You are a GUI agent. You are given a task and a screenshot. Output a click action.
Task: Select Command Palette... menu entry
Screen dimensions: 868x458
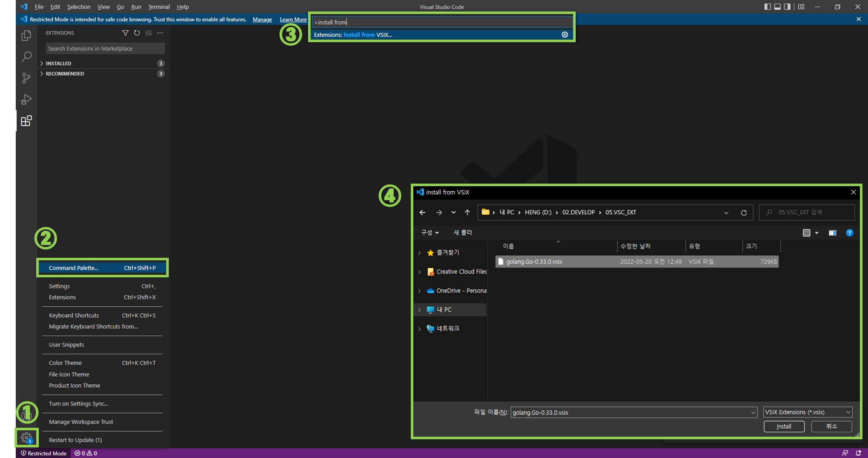[102, 268]
